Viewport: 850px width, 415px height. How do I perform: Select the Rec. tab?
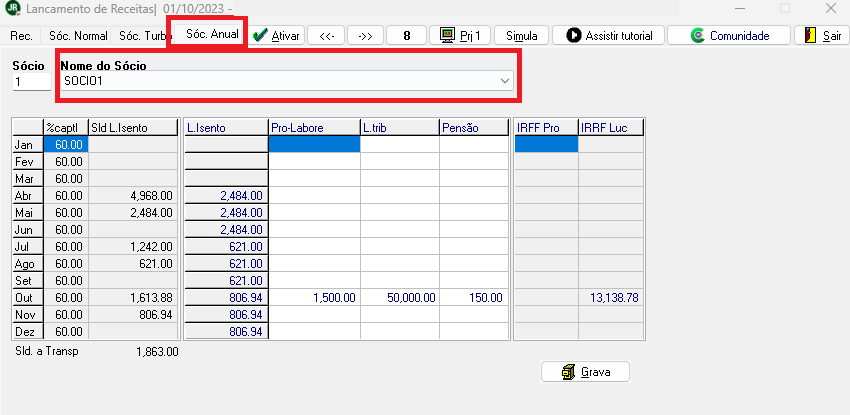[x=22, y=35]
